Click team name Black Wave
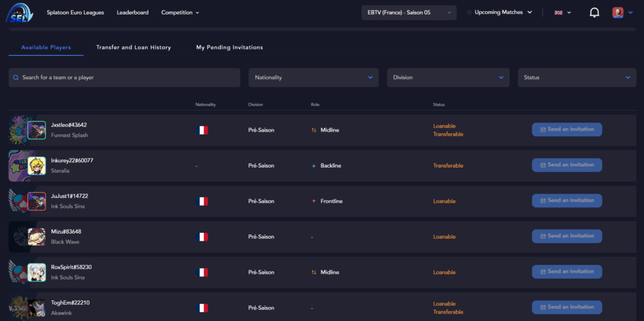The width and height of the screenshot is (644, 321). (x=65, y=242)
